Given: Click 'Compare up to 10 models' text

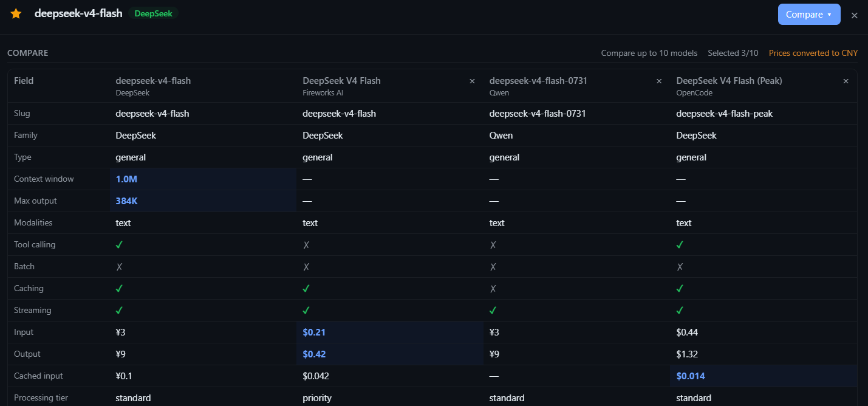Looking at the screenshot, I should [649, 53].
